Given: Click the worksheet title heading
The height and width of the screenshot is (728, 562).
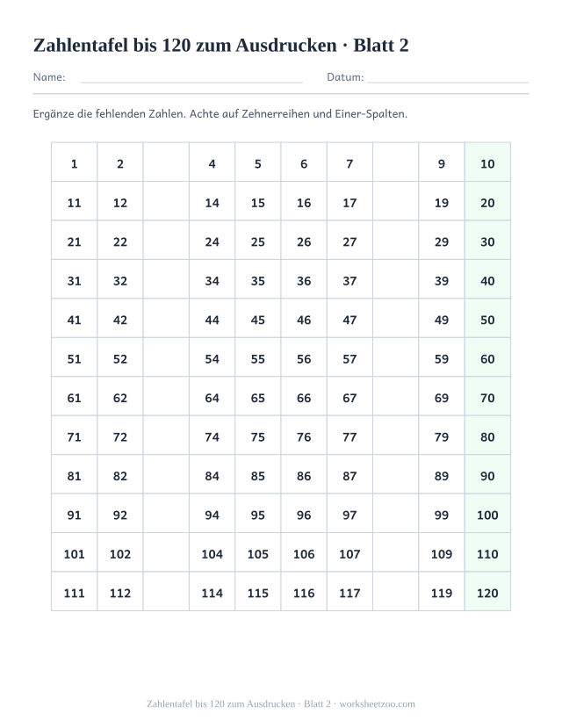Looking at the screenshot, I should (x=221, y=46).
